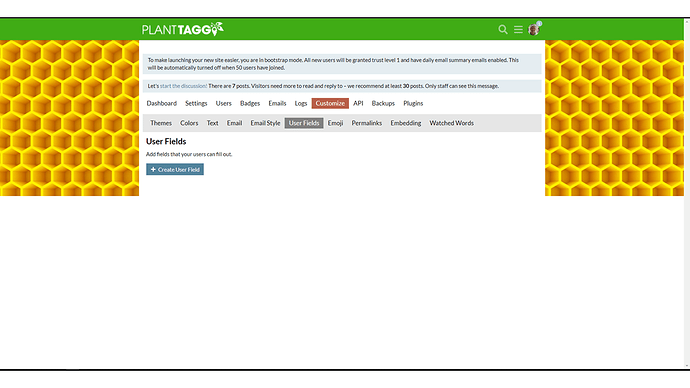Open the Text sub-tab
Screen dimensions: 690x388
point(213,123)
